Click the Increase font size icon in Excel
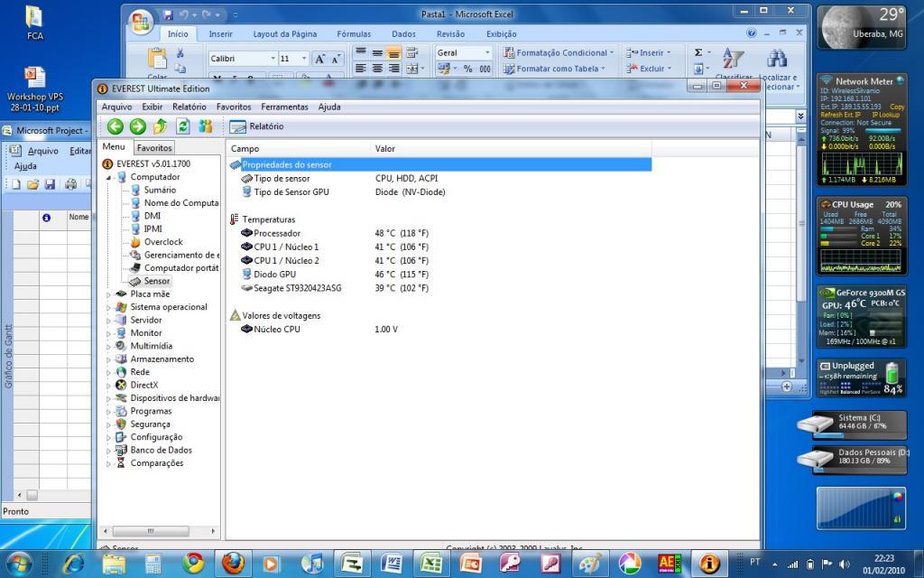Image resolution: width=924 pixels, height=578 pixels. [x=319, y=59]
